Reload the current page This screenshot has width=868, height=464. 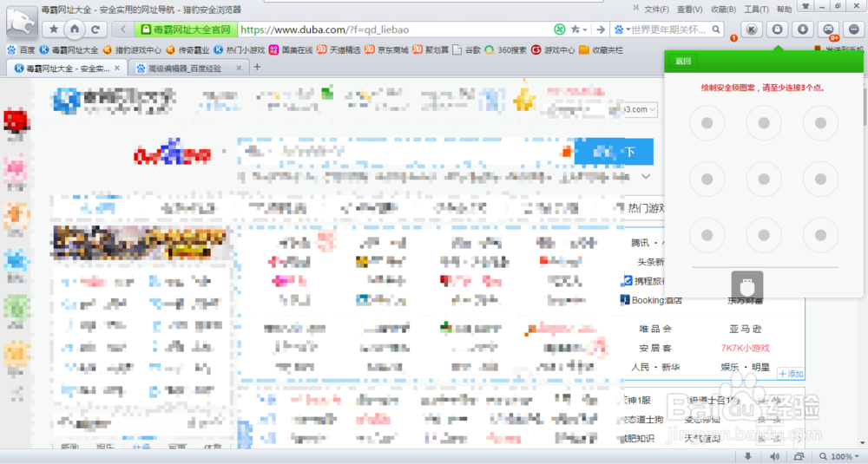pos(95,29)
